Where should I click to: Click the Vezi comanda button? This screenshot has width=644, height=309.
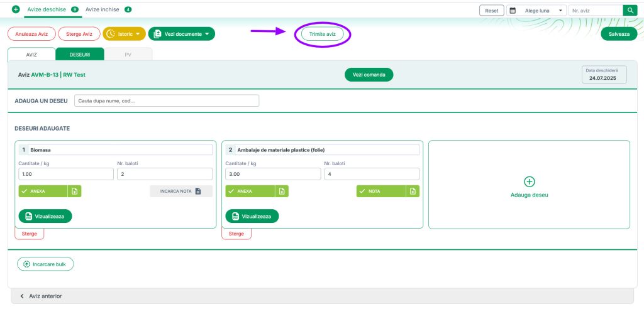(x=369, y=75)
